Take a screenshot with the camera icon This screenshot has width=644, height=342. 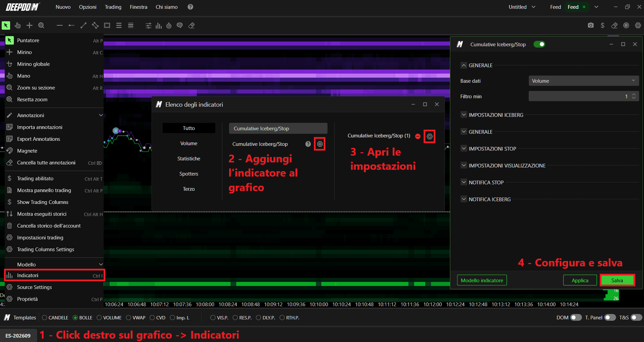coord(591,25)
